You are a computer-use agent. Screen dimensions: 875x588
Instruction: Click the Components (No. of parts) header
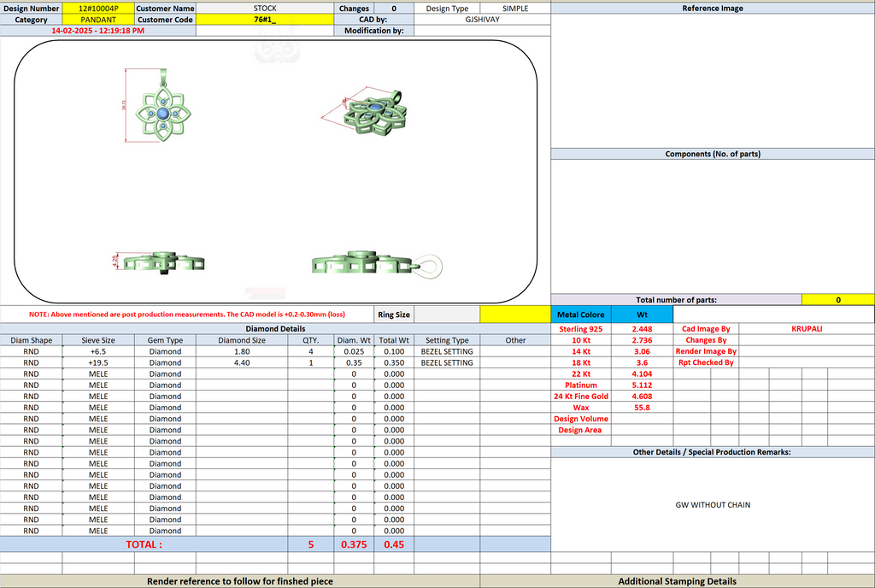pyautogui.click(x=713, y=154)
